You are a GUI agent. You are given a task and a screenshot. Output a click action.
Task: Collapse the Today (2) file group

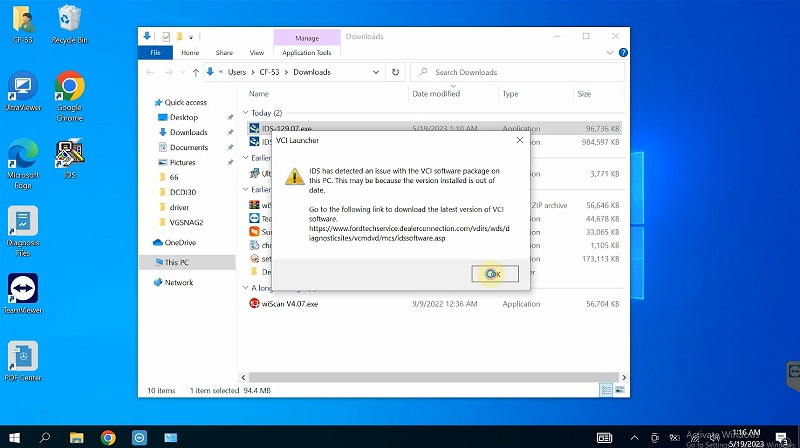pos(247,113)
